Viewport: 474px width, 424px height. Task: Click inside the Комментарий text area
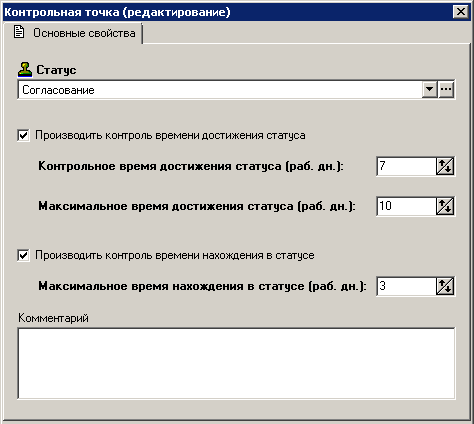(x=236, y=363)
